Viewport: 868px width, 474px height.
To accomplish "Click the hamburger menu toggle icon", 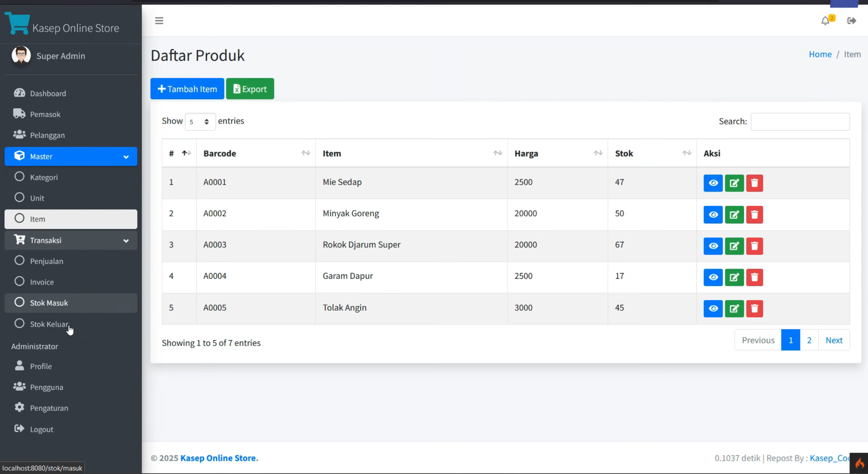I will click(x=159, y=21).
